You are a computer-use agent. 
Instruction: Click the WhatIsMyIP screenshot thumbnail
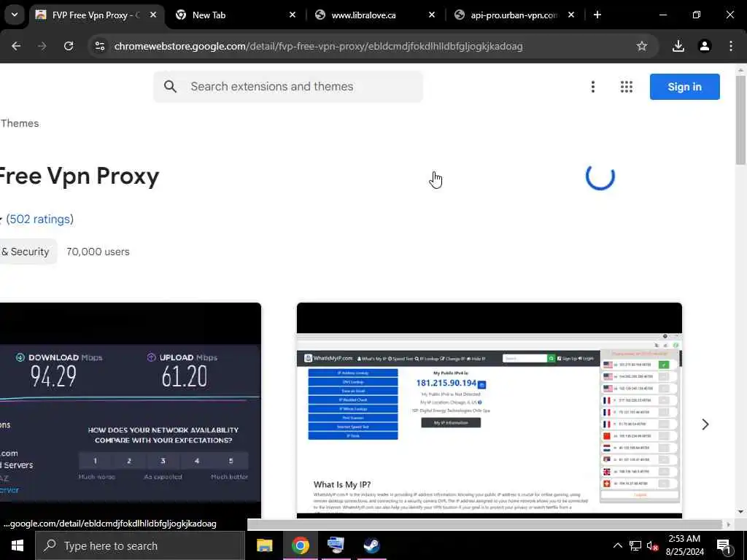click(489, 411)
